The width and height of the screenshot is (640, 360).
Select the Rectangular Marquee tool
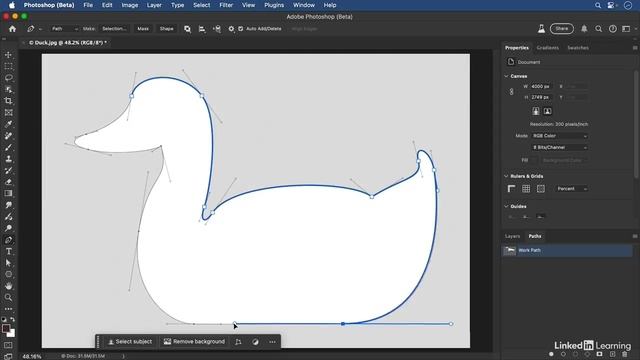pos(8,66)
